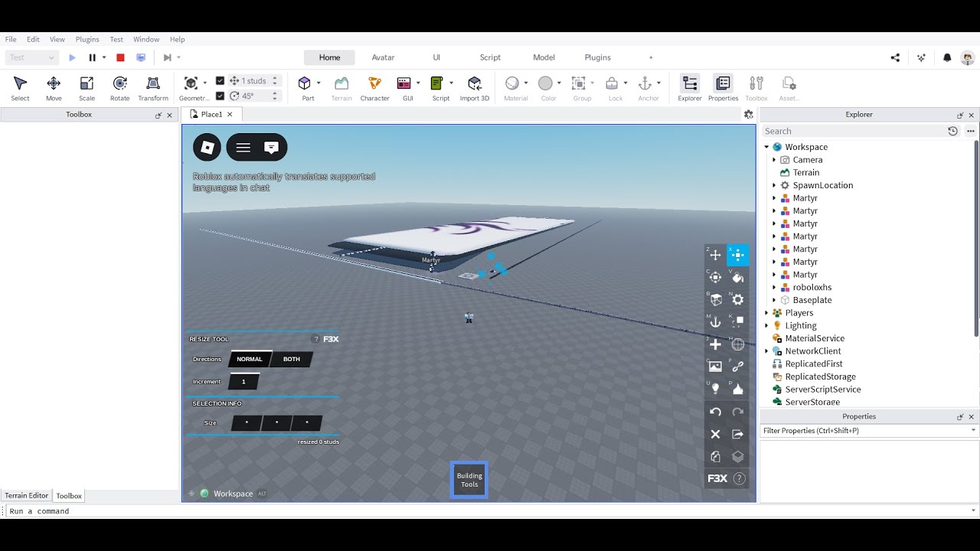Open the Geometry tools dropdown arrow

coord(204,83)
